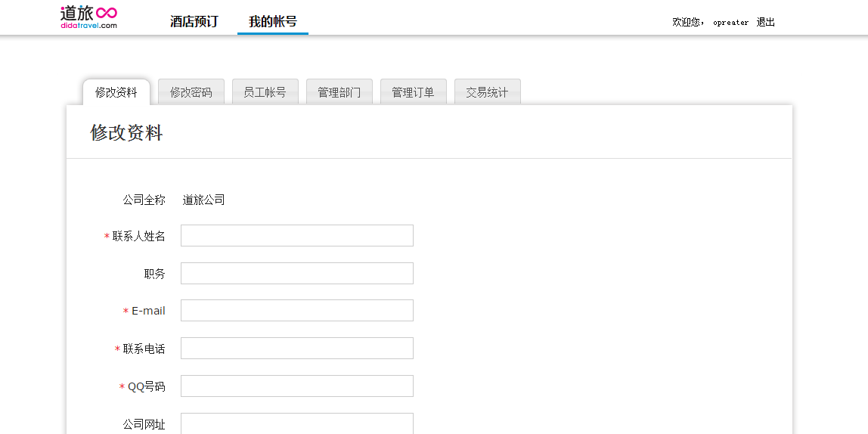Click the 联系电话 input field

[296, 349]
